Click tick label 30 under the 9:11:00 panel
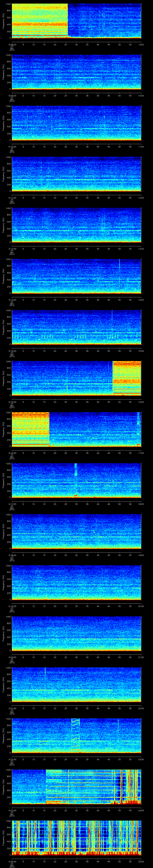 pyautogui.click(x=76, y=198)
